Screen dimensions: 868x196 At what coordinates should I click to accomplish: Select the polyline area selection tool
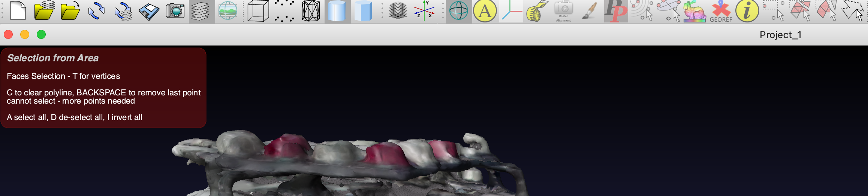point(853,10)
